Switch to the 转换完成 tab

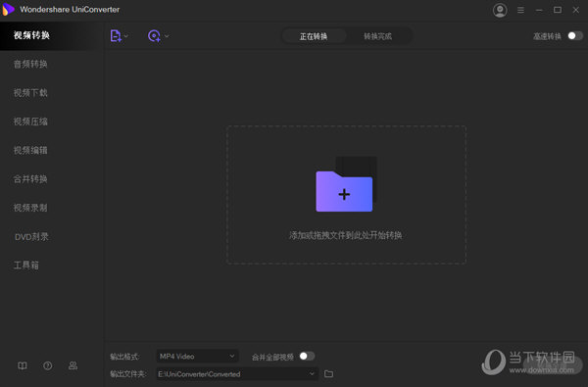[377, 36]
